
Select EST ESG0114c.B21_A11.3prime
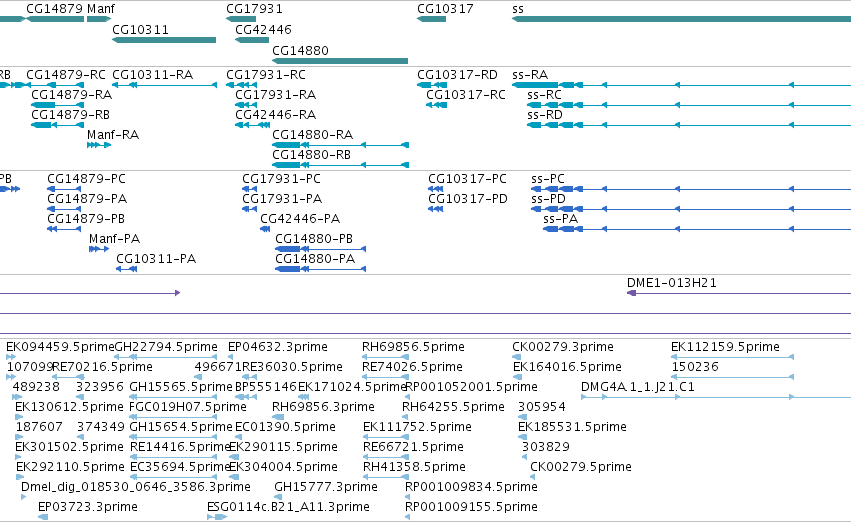pos(288,507)
